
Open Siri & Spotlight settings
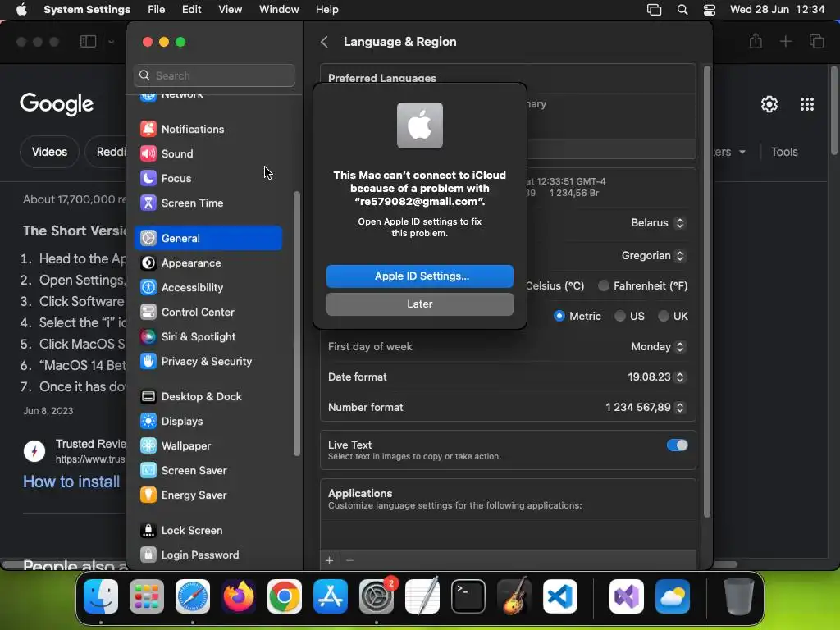(x=208, y=337)
